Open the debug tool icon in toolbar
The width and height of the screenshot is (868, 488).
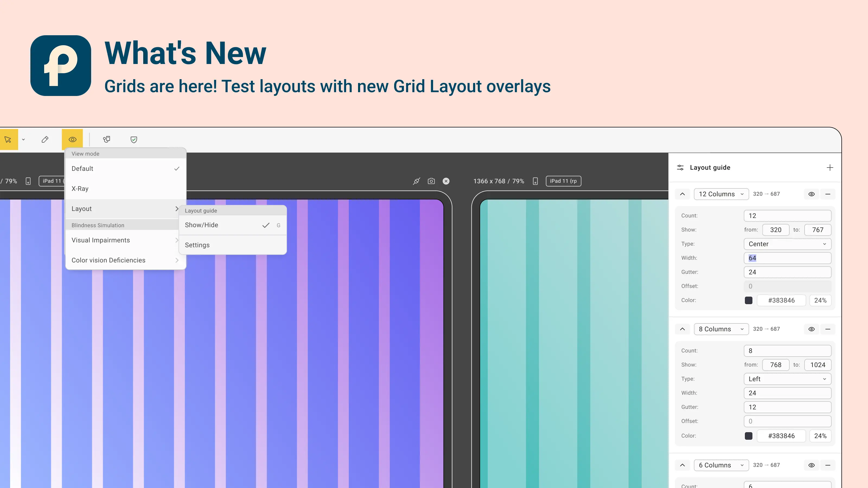(107, 139)
